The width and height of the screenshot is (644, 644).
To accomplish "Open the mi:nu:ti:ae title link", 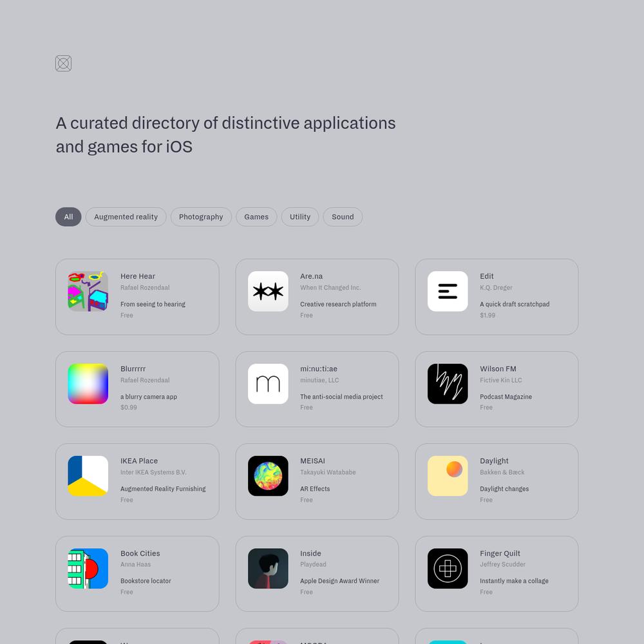I will (x=319, y=369).
